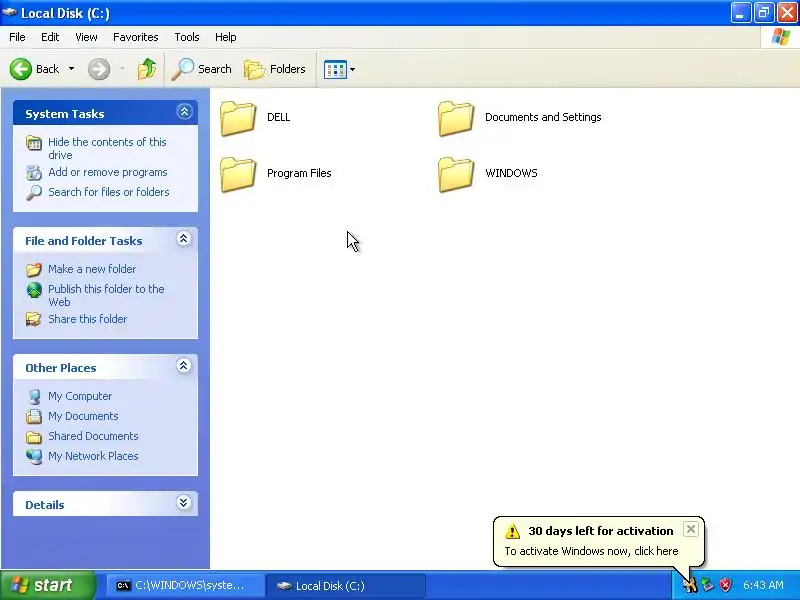The width and height of the screenshot is (800, 600).
Task: Click Make a new folder link
Action: pos(92,269)
